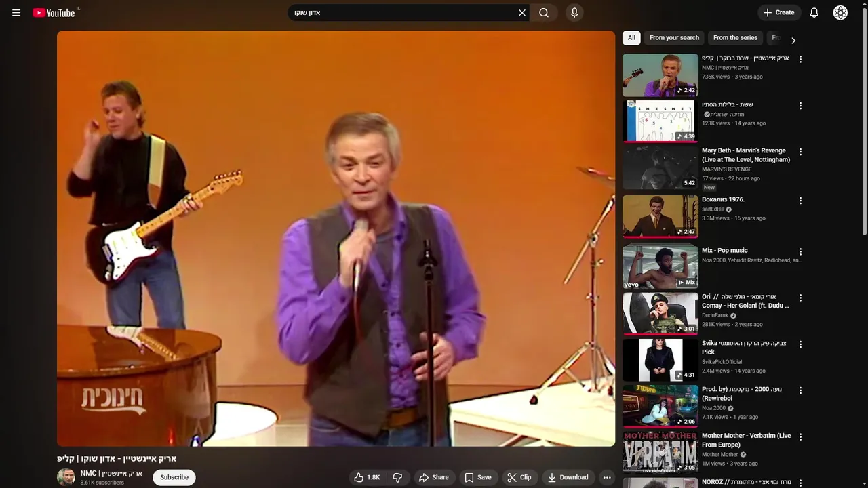Open options for Mary Beth video
The image size is (868, 488).
(800, 152)
